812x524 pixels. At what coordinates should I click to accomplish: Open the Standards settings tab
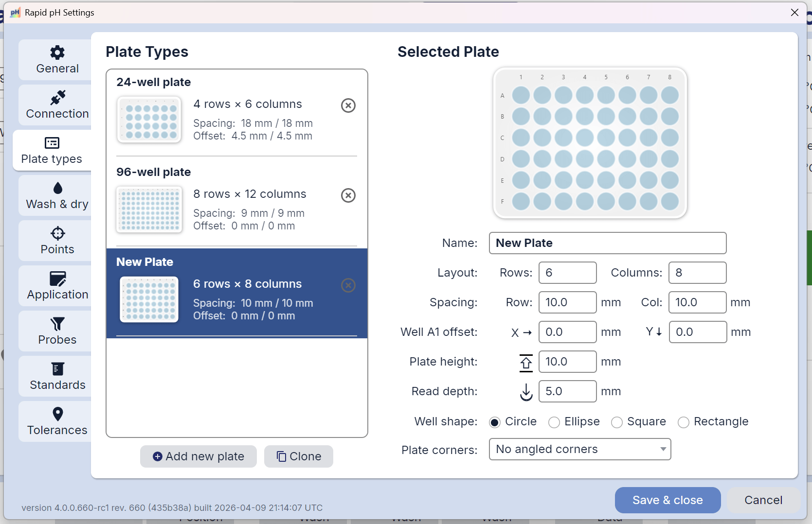57,376
